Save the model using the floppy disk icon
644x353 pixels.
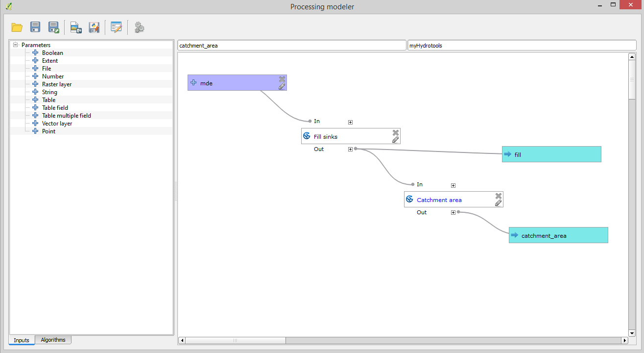pos(35,27)
